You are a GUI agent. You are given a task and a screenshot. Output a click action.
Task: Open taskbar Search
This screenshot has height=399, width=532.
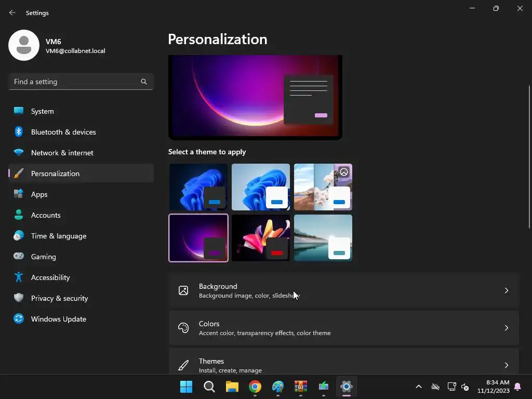pos(209,387)
